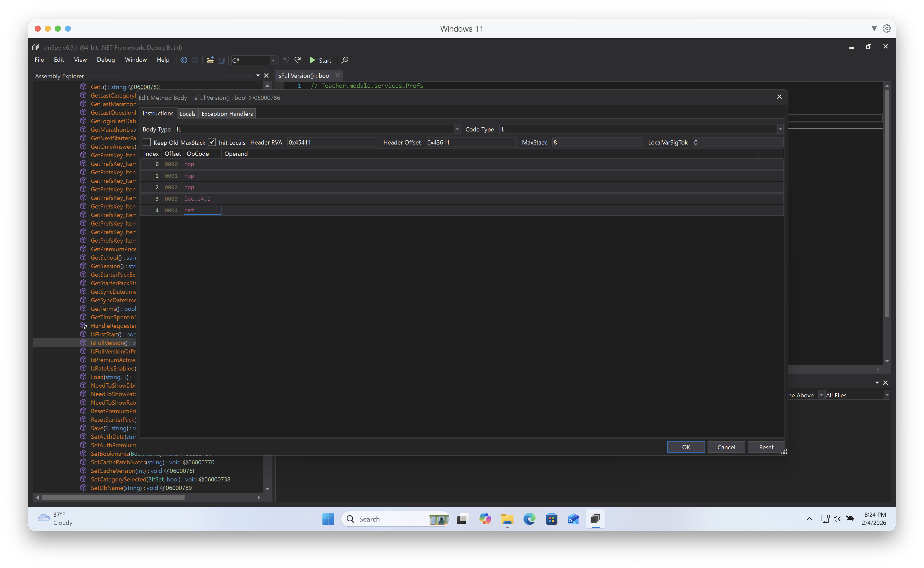Click the Navigate Backward arrow icon
The image size is (924, 568).
[x=184, y=60]
